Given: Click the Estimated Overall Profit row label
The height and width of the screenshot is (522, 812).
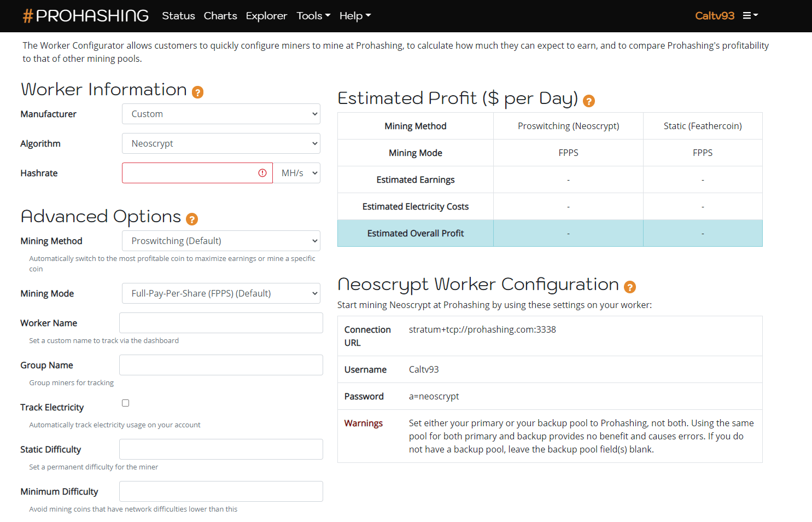Looking at the screenshot, I should (416, 233).
